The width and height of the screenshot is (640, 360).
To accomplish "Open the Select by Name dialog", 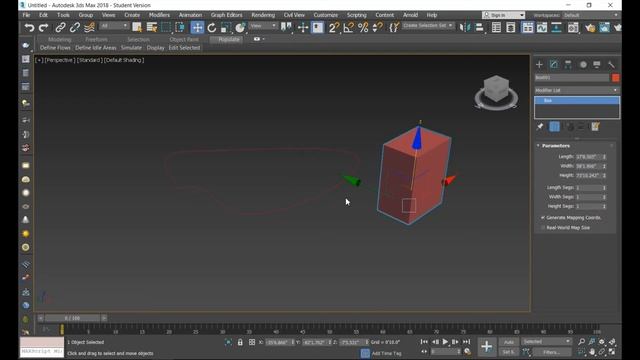I will 151,27.
